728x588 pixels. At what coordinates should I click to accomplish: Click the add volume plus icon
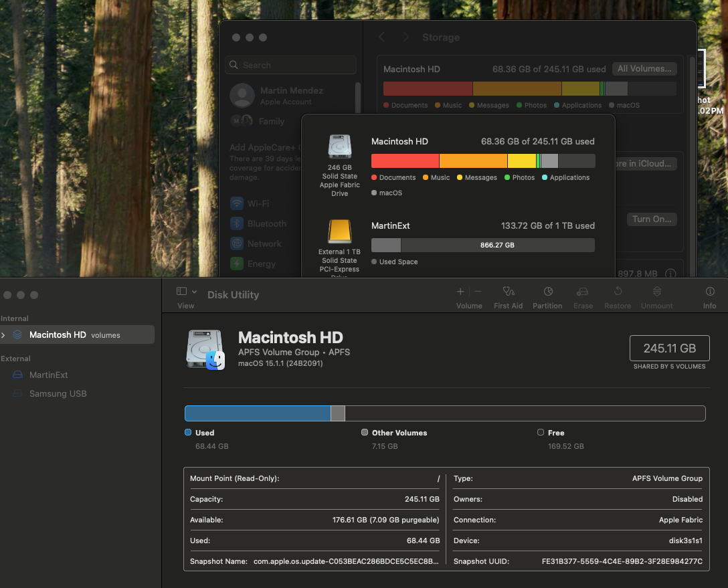coord(460,292)
